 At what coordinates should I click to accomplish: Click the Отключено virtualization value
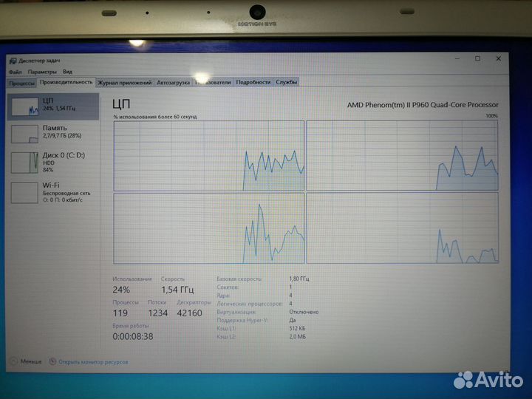(x=304, y=312)
